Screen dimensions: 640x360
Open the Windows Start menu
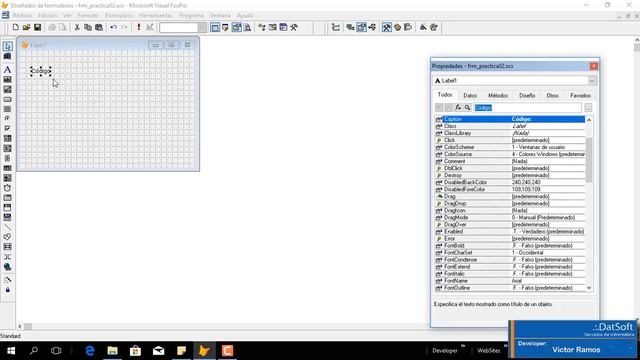coord(11,351)
